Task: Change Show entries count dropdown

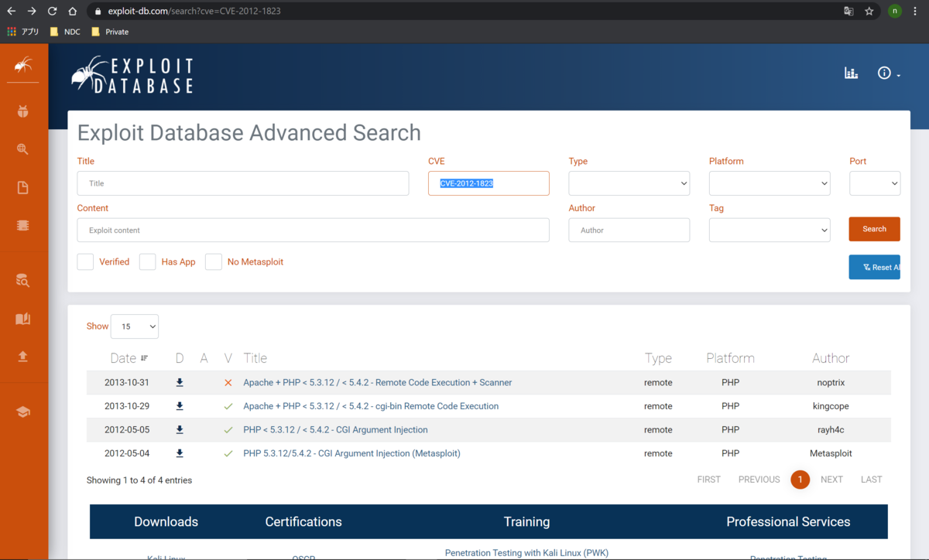Action: point(135,326)
